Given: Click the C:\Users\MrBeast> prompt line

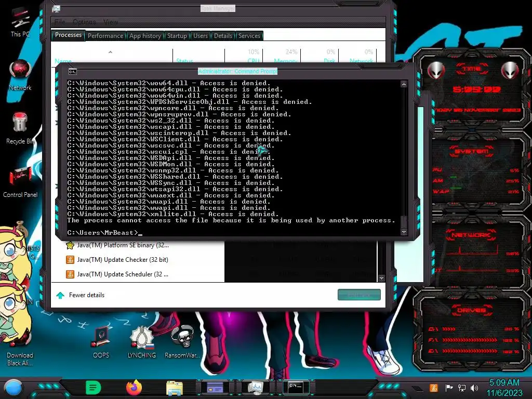Looking at the screenshot, I should (x=103, y=233).
